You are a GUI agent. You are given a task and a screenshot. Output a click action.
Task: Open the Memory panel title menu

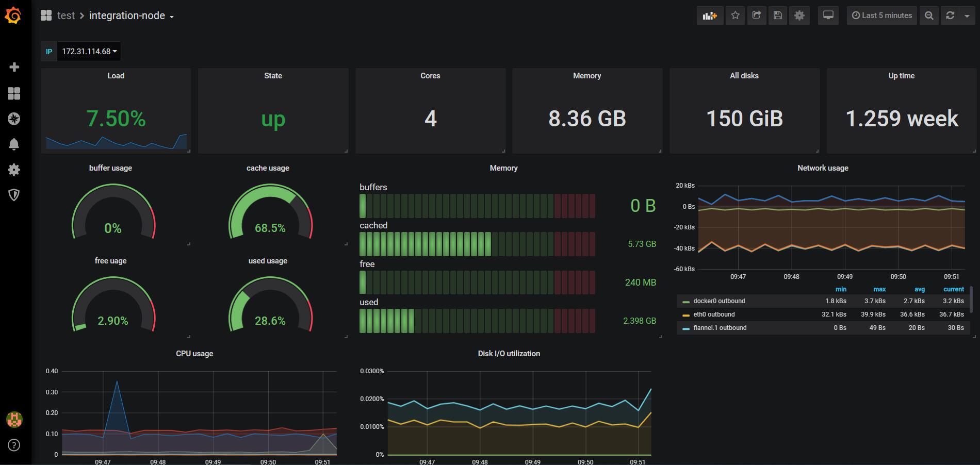504,168
